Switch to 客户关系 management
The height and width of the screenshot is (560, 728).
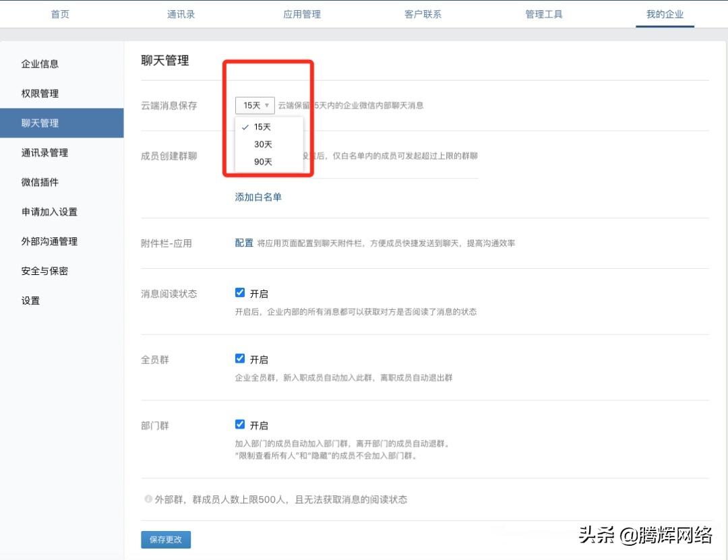[423, 13]
